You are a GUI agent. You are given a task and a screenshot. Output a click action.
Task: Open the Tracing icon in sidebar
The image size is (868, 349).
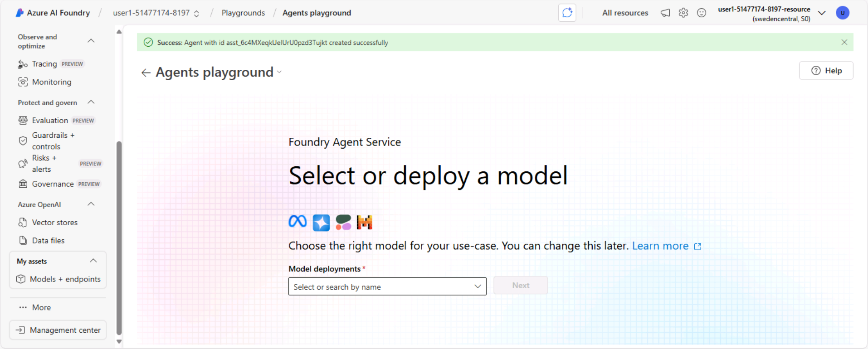pos(23,64)
